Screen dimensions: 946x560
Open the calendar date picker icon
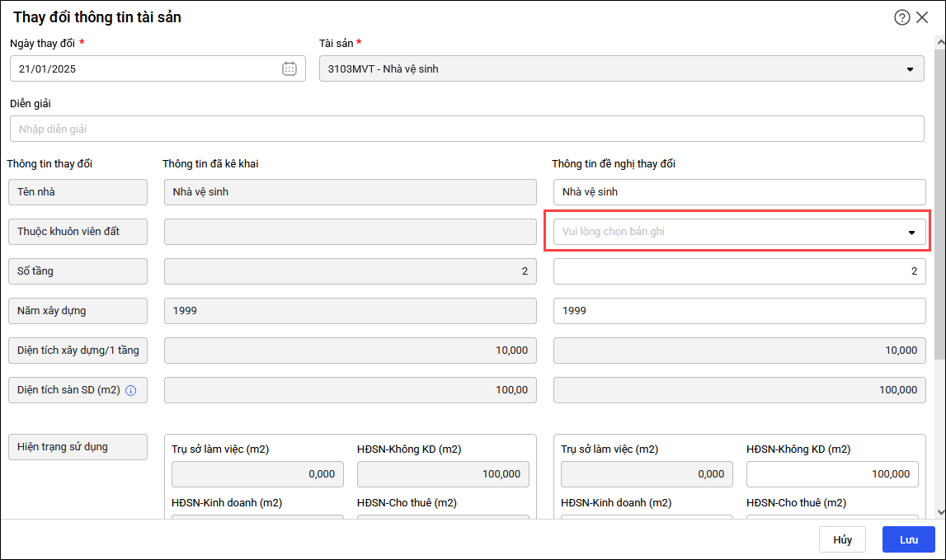tap(289, 69)
